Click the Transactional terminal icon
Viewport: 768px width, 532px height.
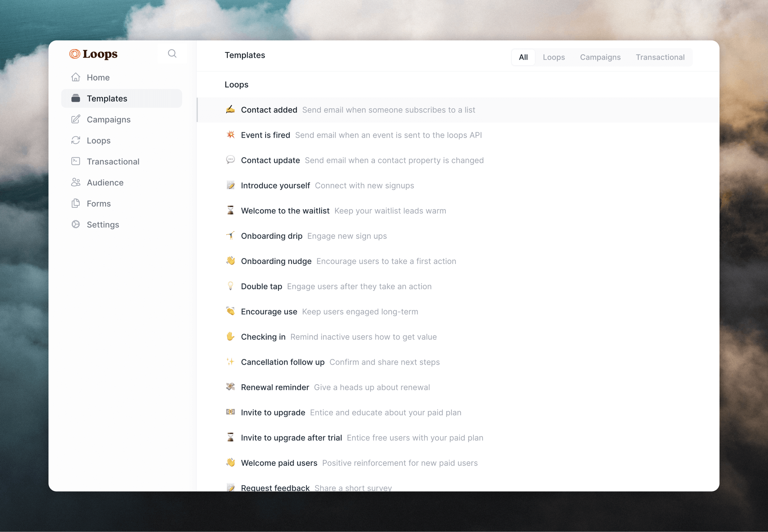pyautogui.click(x=76, y=161)
